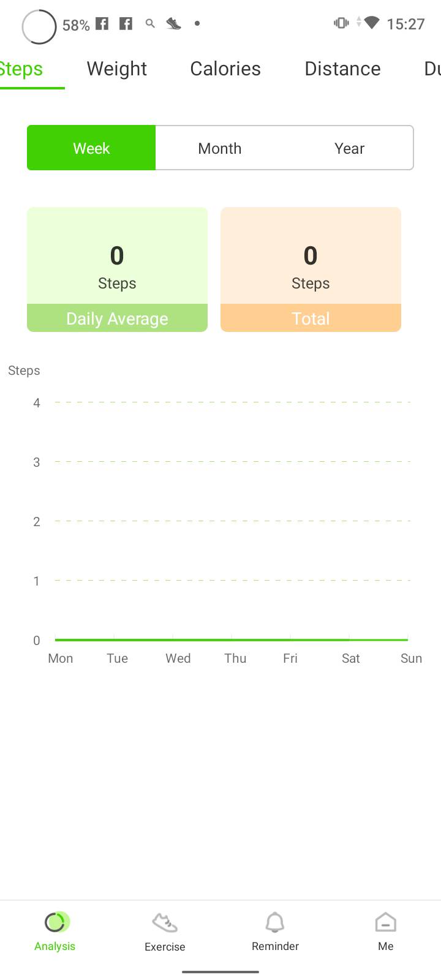Image resolution: width=441 pixels, height=980 pixels.
Task: Tap the first Facebook notification icon
Action: coord(102,24)
